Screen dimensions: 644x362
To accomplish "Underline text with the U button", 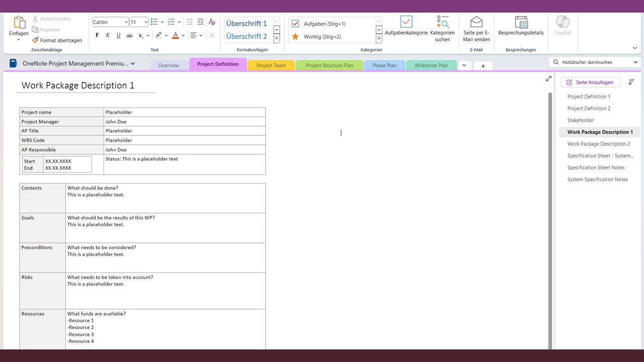I will pyautogui.click(x=118, y=35).
